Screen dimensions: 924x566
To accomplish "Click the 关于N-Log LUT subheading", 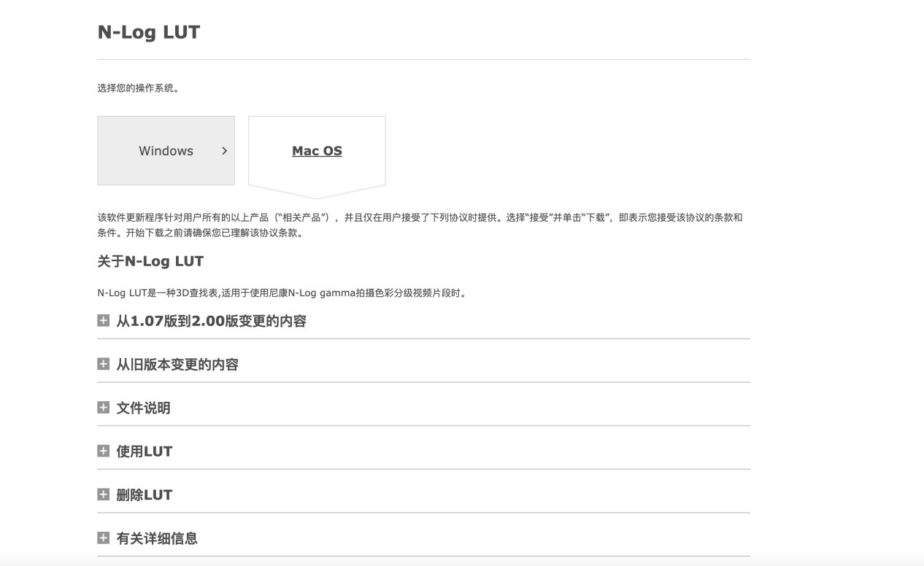I will click(150, 261).
